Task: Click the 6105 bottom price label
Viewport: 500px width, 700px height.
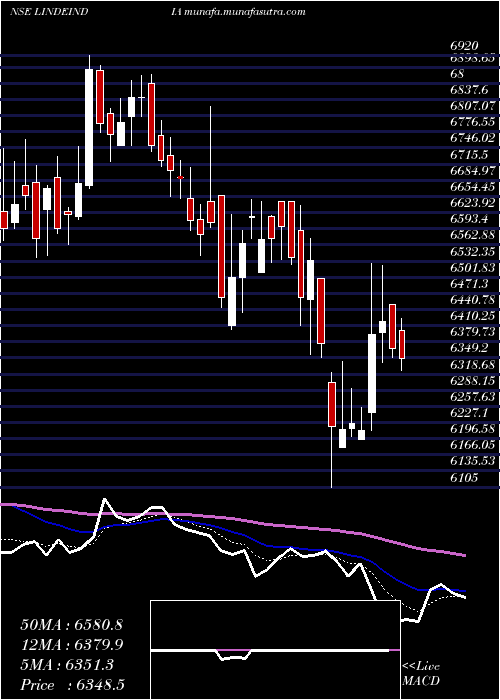Action: click(x=464, y=477)
